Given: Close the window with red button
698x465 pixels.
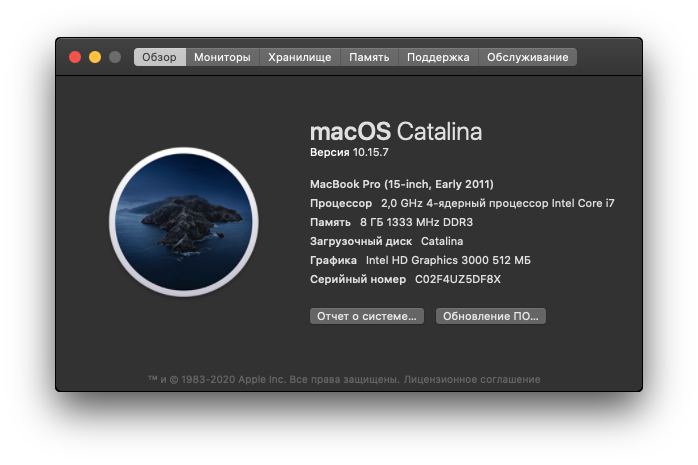Looking at the screenshot, I should (75, 57).
